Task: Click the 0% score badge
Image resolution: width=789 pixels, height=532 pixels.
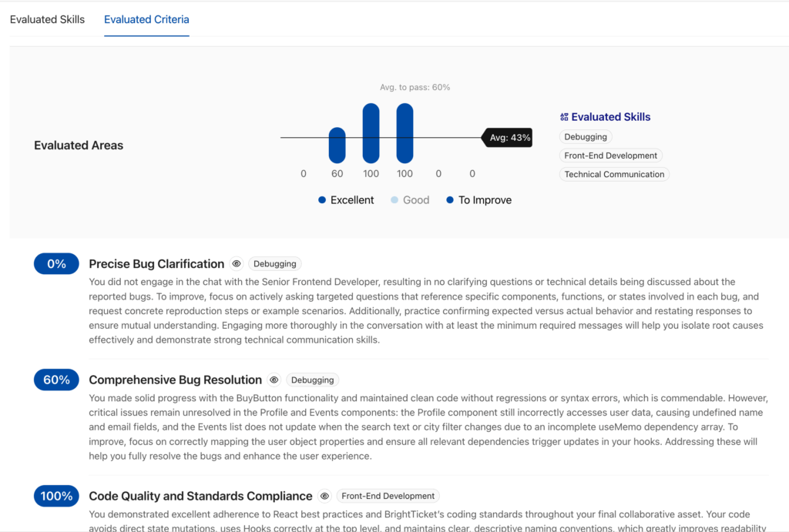Action: pyautogui.click(x=56, y=264)
